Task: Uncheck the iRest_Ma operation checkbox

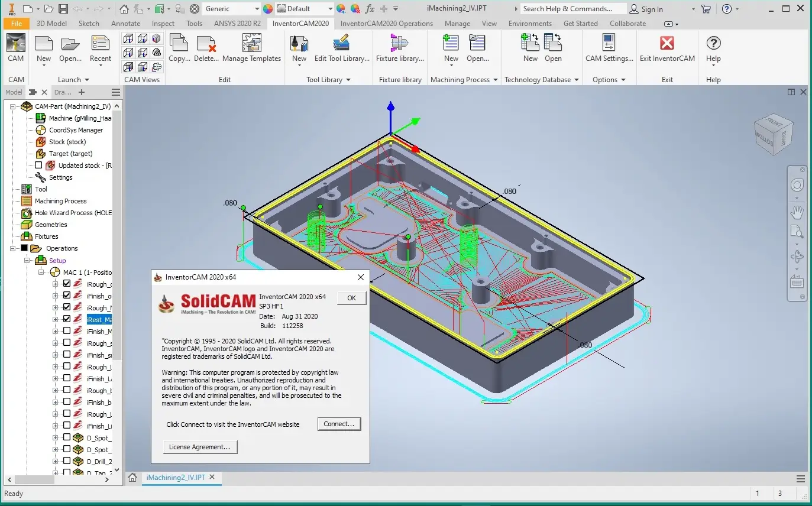Action: tap(67, 319)
